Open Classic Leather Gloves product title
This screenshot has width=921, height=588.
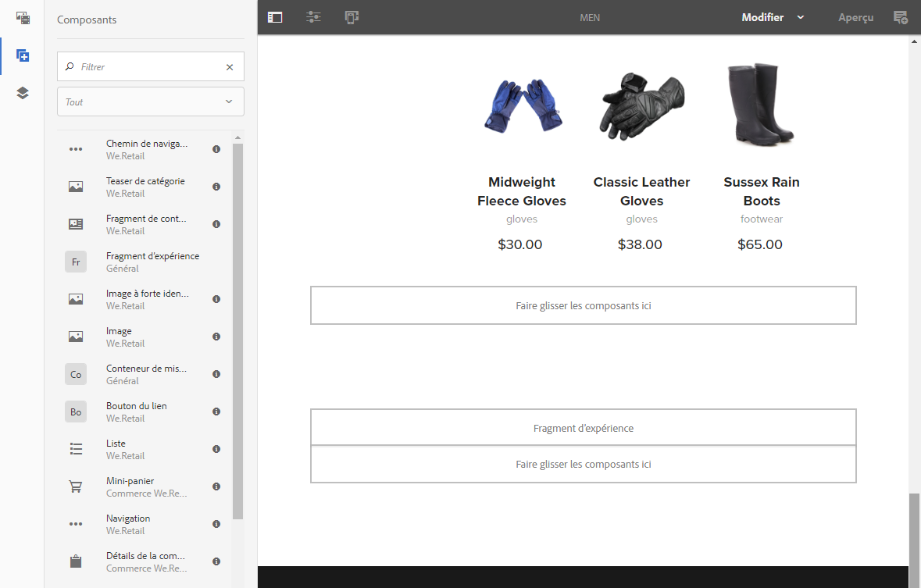pyautogui.click(x=641, y=191)
